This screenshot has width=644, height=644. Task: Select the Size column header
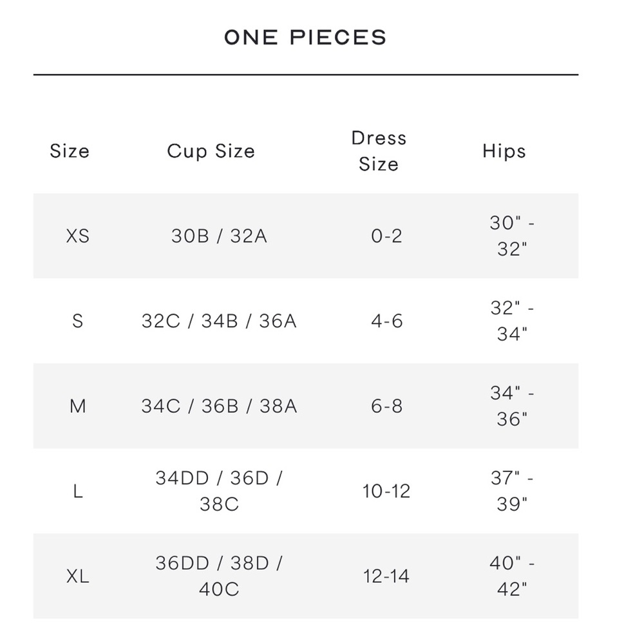tap(70, 151)
